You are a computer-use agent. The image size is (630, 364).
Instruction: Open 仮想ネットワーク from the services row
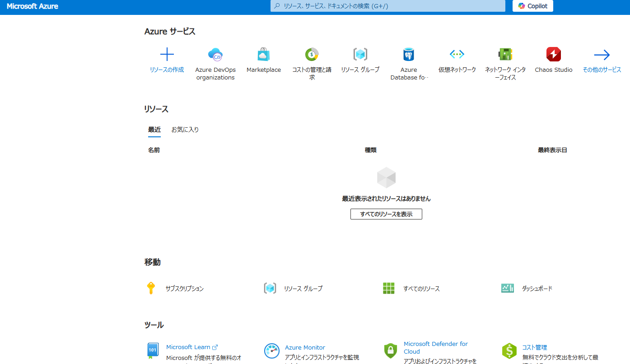(457, 54)
